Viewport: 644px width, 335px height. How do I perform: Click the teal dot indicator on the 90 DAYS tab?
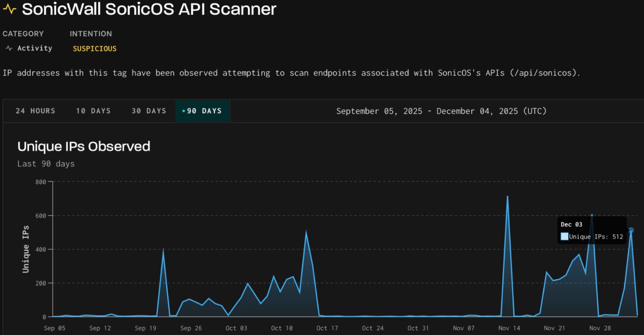point(183,111)
